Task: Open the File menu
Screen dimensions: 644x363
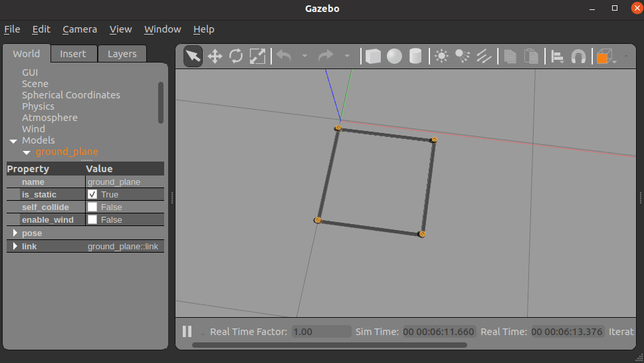Action: click(x=12, y=29)
